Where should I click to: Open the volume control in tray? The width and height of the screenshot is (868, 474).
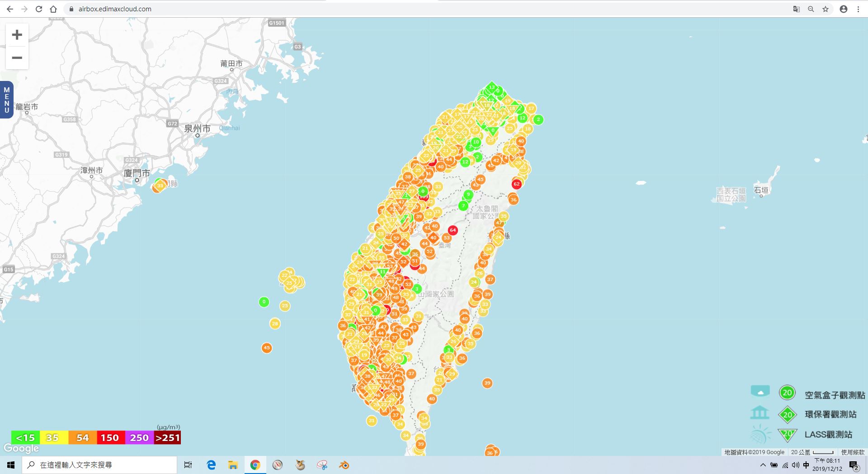796,465
